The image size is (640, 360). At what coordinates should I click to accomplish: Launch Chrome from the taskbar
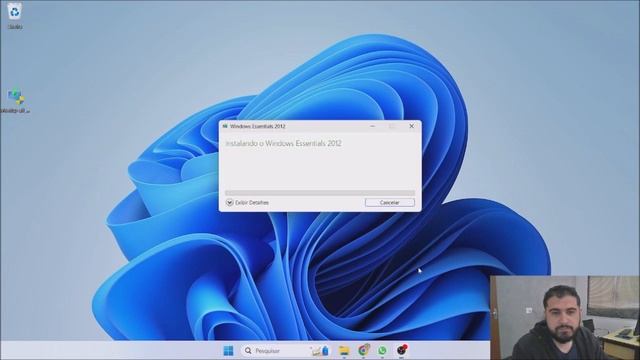pyautogui.click(x=363, y=350)
